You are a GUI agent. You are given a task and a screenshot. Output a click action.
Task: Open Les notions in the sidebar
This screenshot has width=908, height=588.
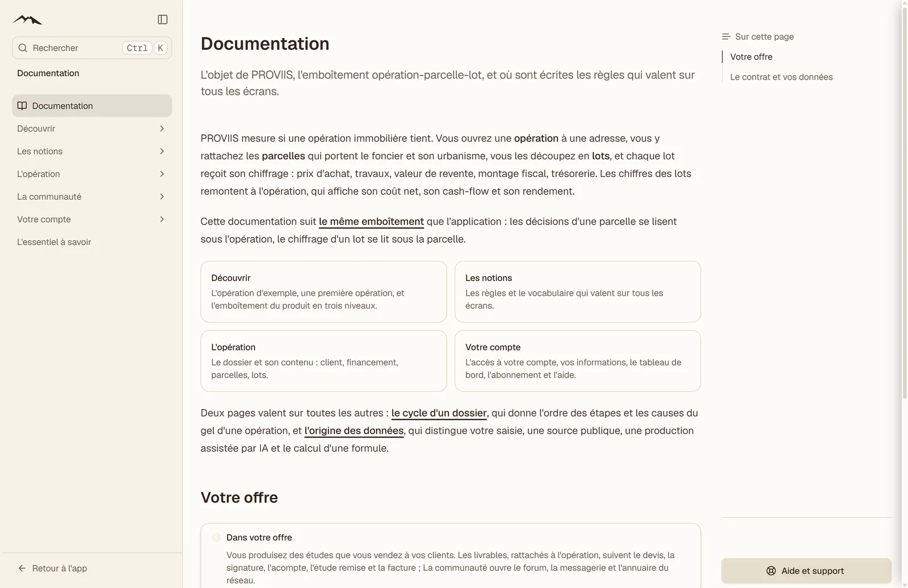click(x=92, y=151)
